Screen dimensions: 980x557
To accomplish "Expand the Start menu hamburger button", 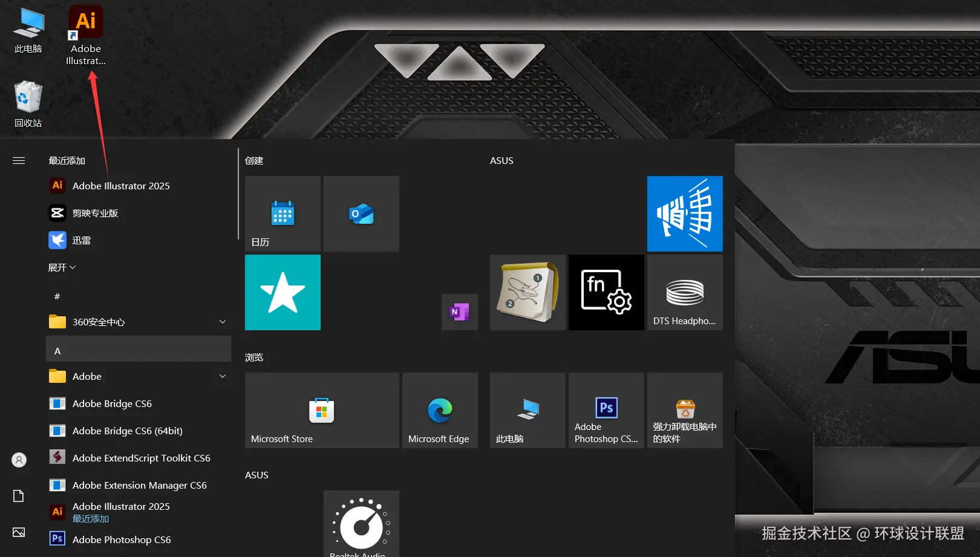I will pos(19,161).
